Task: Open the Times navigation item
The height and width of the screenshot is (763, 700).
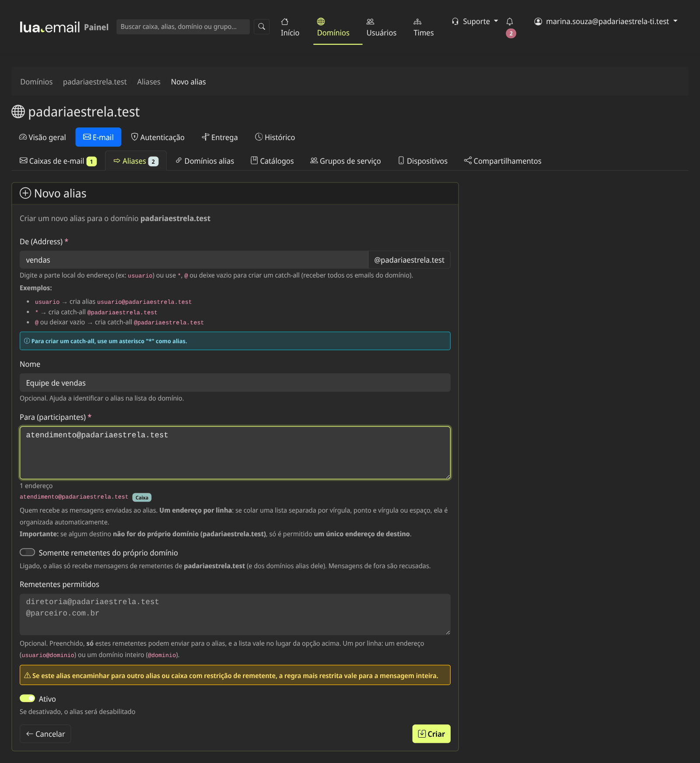Action: tap(423, 27)
